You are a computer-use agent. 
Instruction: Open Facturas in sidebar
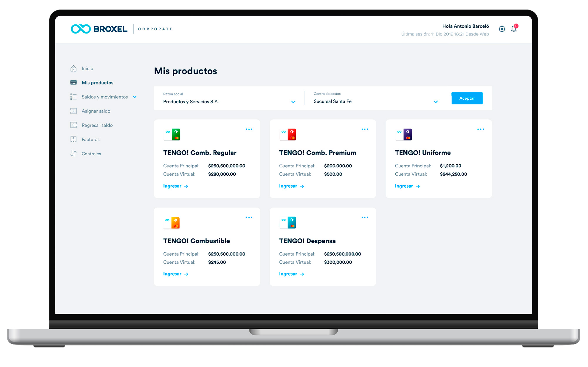point(91,139)
